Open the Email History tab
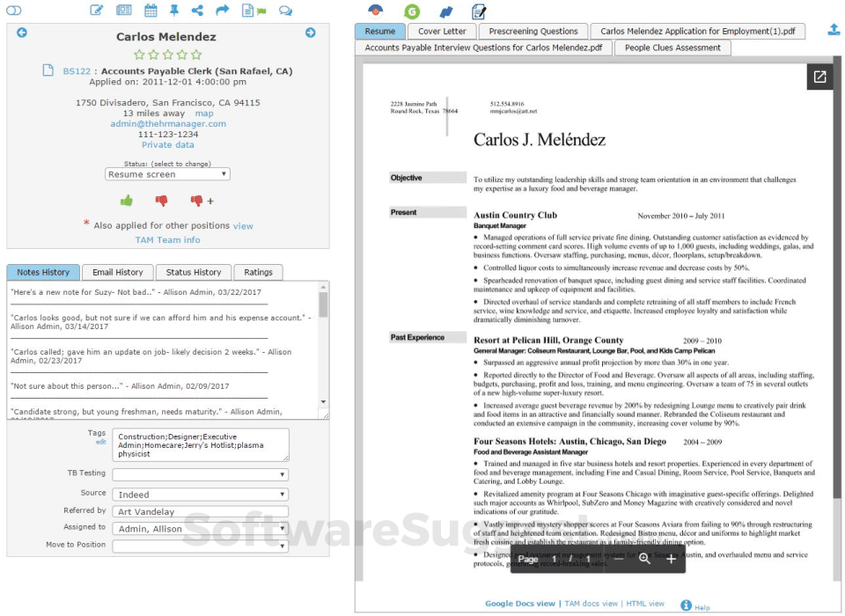The image size is (845, 616). [x=117, y=272]
